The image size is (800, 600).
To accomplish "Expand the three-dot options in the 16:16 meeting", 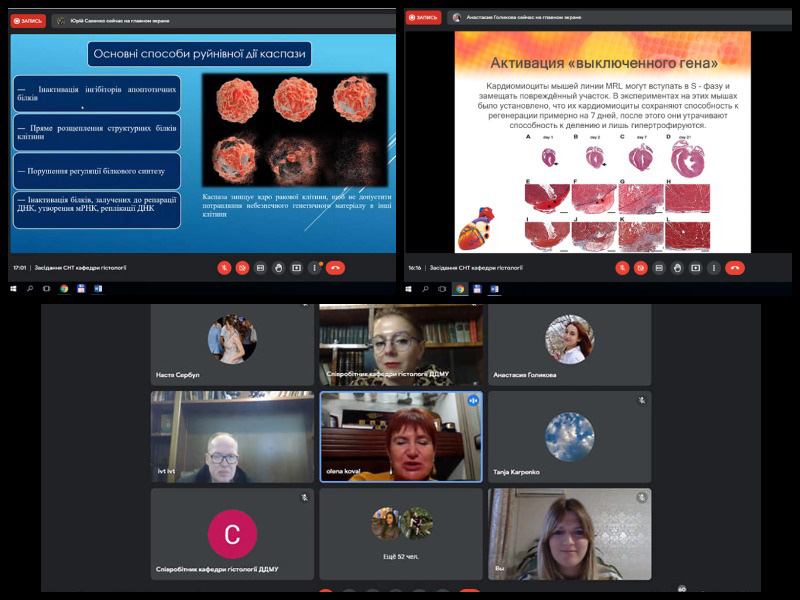I will [x=713, y=268].
